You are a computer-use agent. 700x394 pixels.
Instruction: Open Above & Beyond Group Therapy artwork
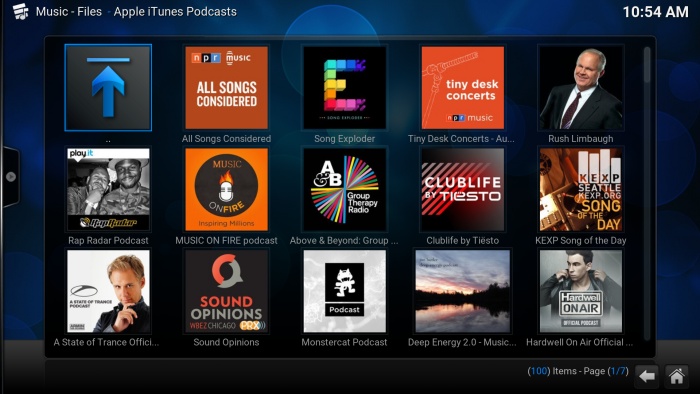click(x=344, y=189)
